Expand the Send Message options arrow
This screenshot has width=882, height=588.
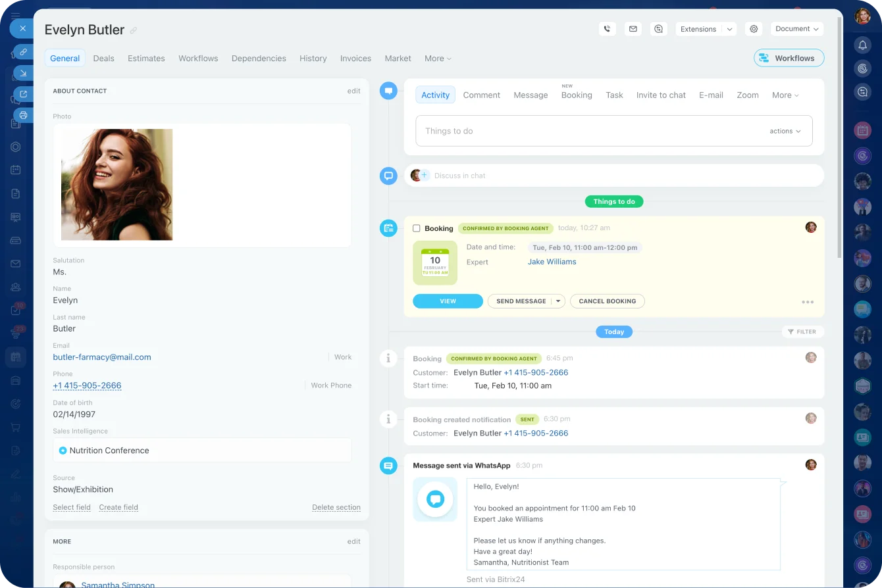tap(559, 301)
